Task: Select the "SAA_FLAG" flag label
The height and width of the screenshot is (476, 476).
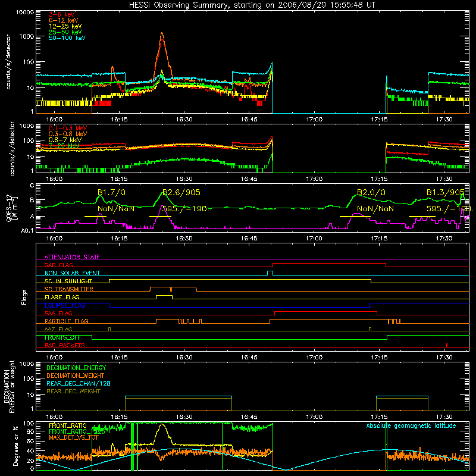Action: (58, 313)
